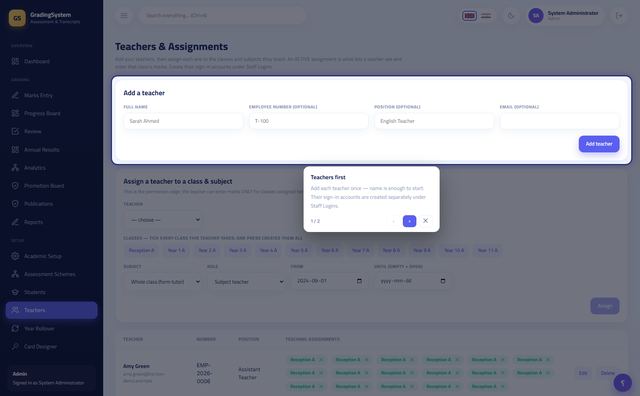Toggle the Year 11 A class chip

pyautogui.click(x=488, y=250)
